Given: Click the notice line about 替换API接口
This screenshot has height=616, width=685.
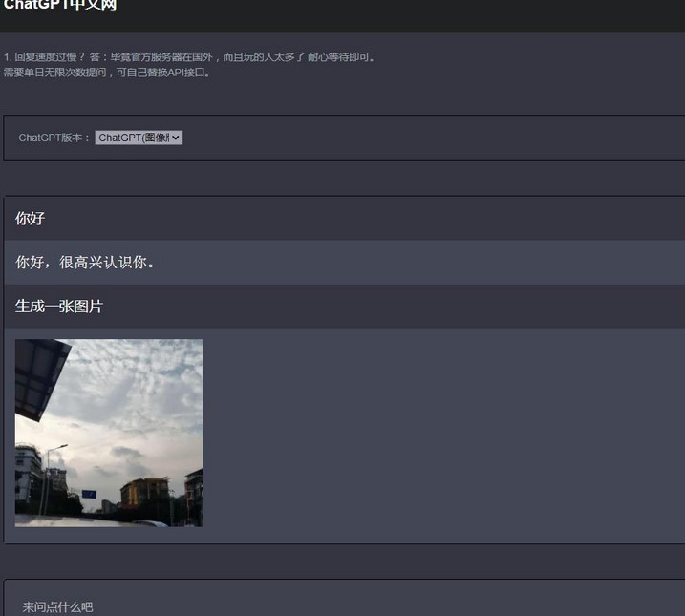Looking at the screenshot, I should [107, 73].
